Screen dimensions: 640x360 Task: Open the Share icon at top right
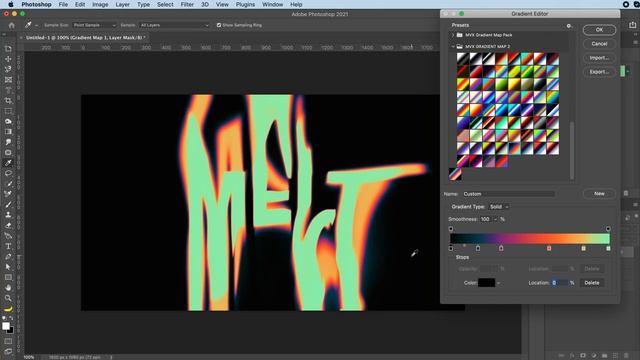(x=632, y=25)
